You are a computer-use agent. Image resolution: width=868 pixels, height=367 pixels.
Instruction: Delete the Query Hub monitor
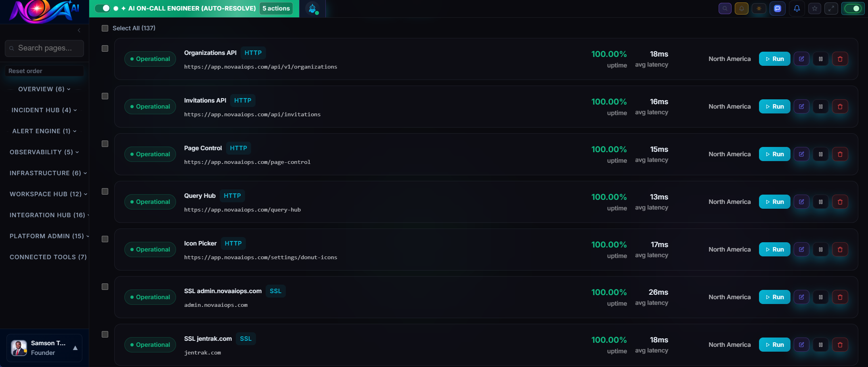point(840,202)
